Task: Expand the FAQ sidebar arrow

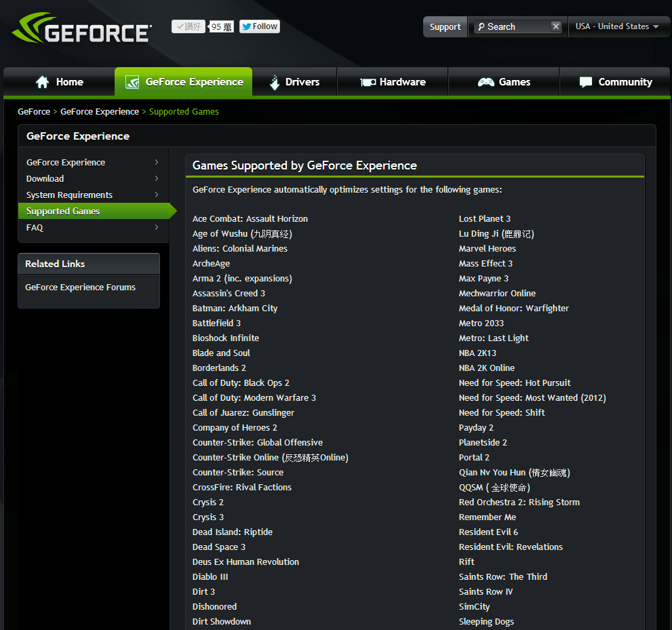Action: [157, 227]
